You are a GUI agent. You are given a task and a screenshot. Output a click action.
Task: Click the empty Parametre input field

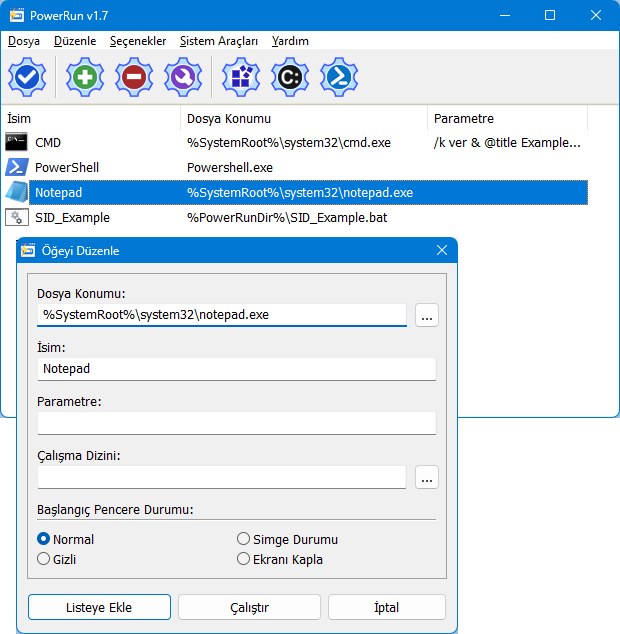237,423
